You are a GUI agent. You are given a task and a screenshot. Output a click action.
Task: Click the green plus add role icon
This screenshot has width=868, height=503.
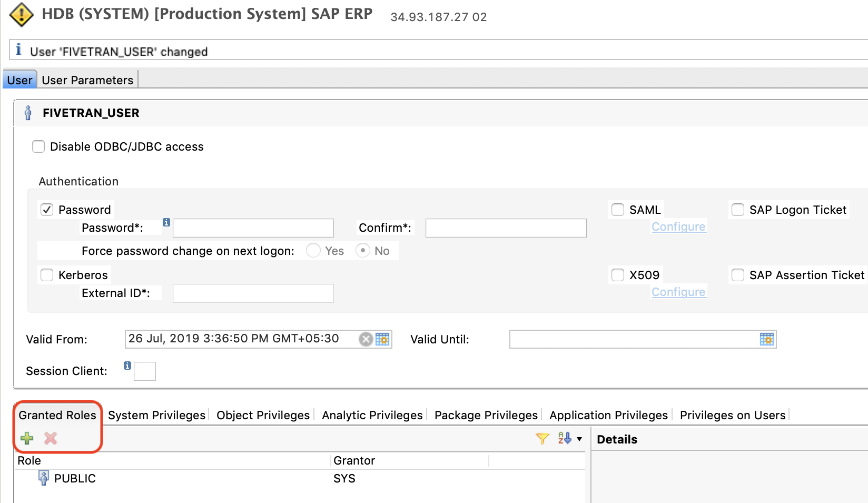click(27, 438)
